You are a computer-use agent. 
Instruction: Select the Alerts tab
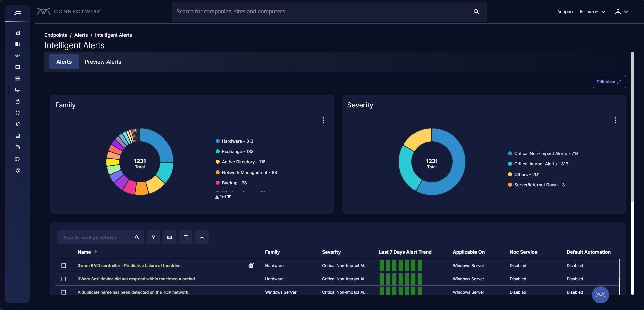pyautogui.click(x=64, y=62)
